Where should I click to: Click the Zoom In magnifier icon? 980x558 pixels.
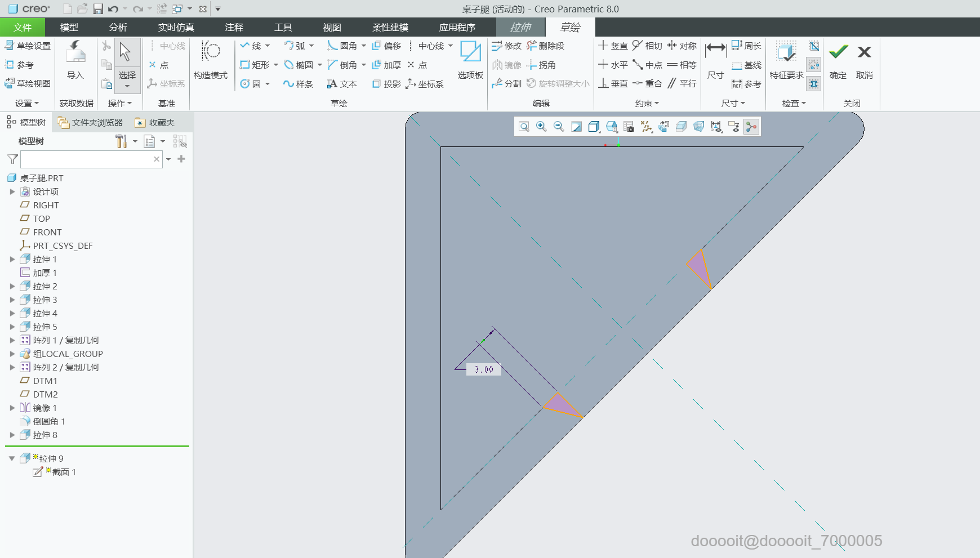541,127
